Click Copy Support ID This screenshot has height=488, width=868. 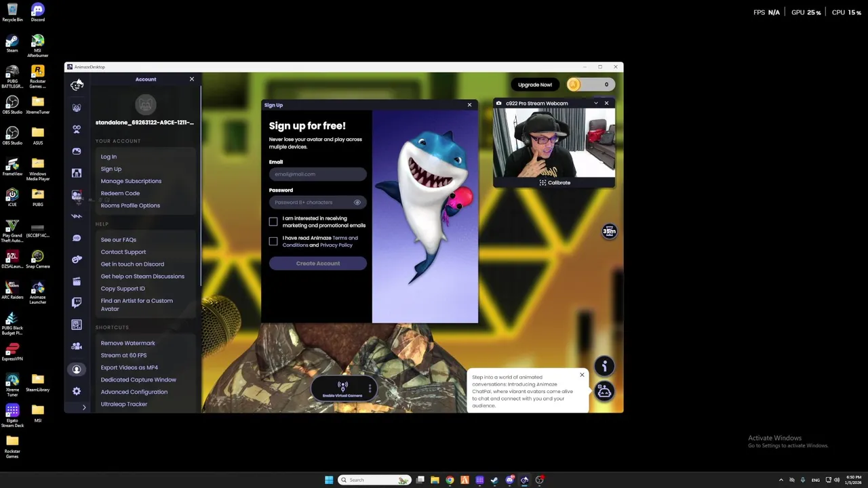pos(123,288)
